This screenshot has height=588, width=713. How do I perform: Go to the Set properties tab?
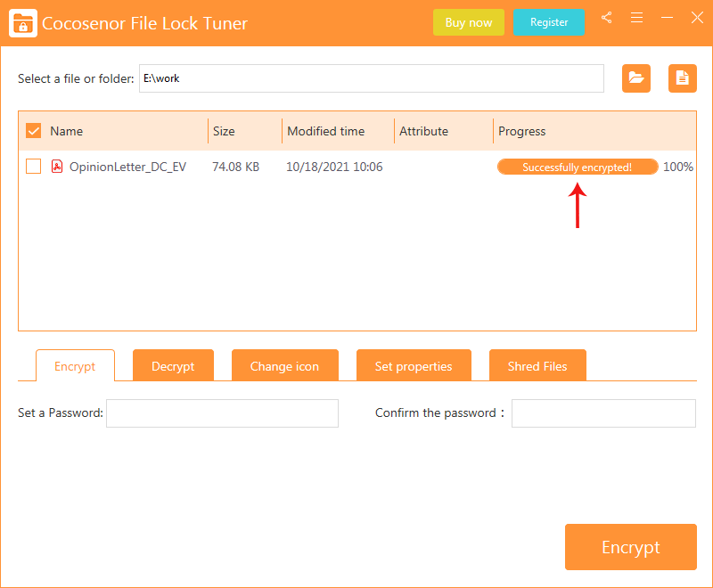click(414, 365)
